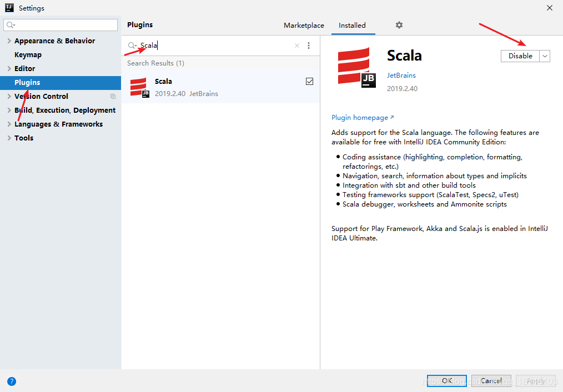Click the project-level icon beside Version Control
The height and width of the screenshot is (392, 563).
(x=113, y=96)
